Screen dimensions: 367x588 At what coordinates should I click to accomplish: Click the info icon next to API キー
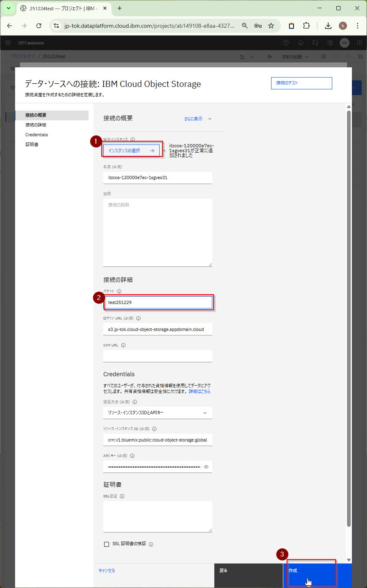coord(132,456)
